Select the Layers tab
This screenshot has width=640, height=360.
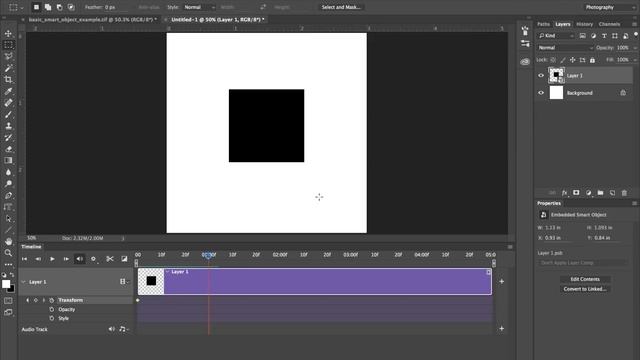pos(563,24)
